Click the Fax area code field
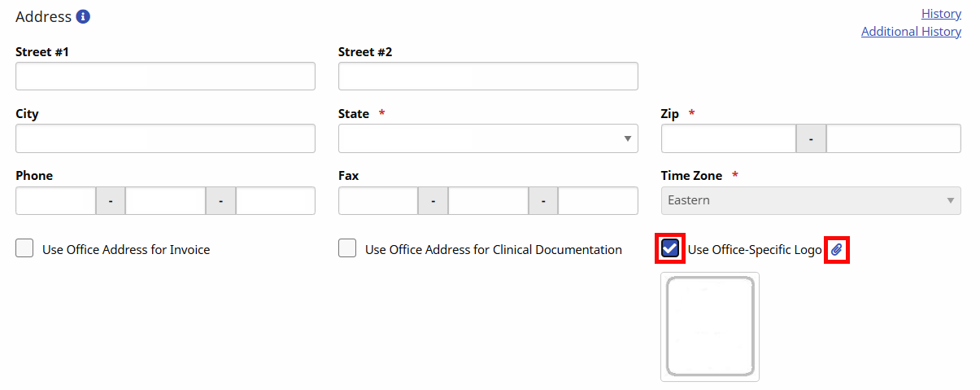Screen dimensions: 980x390 coord(378,200)
